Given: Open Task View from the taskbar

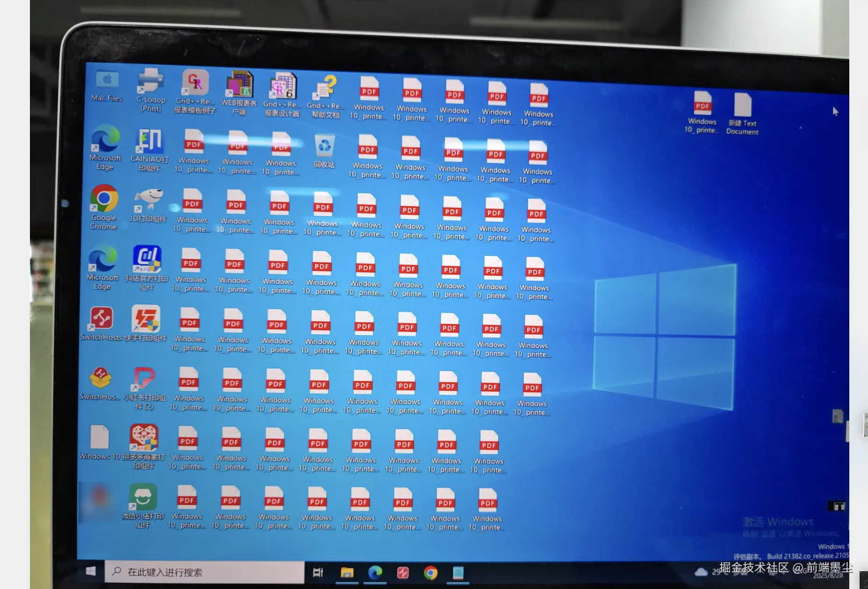Looking at the screenshot, I should 318,572.
